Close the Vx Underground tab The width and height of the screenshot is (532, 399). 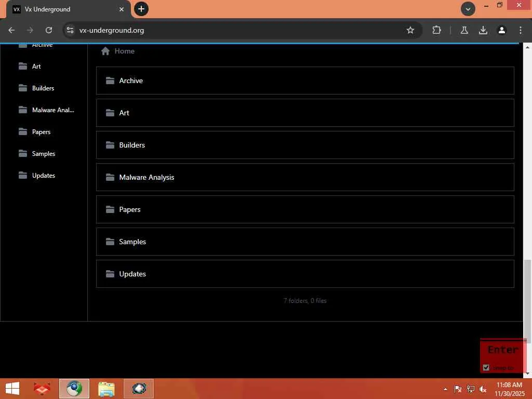coord(122,9)
